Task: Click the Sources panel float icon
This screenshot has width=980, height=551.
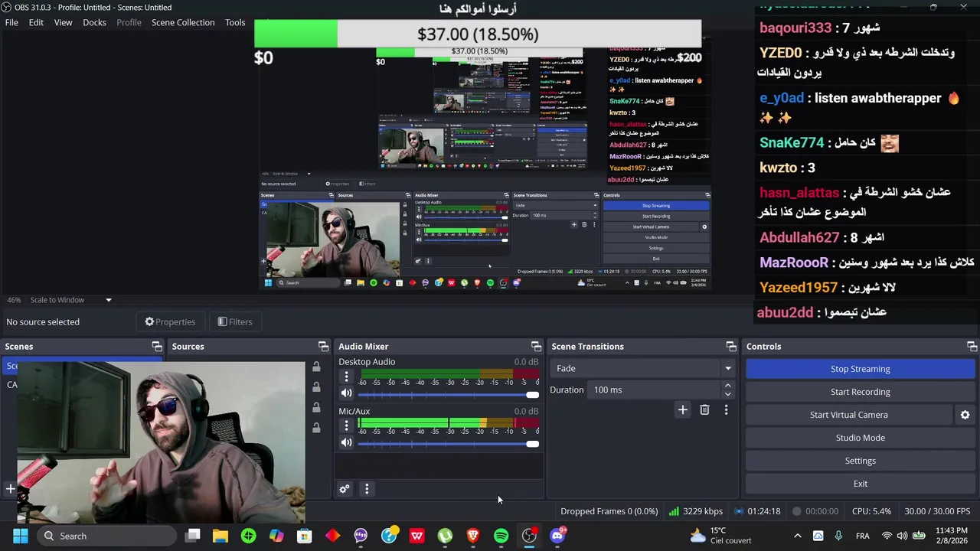Action: click(323, 347)
